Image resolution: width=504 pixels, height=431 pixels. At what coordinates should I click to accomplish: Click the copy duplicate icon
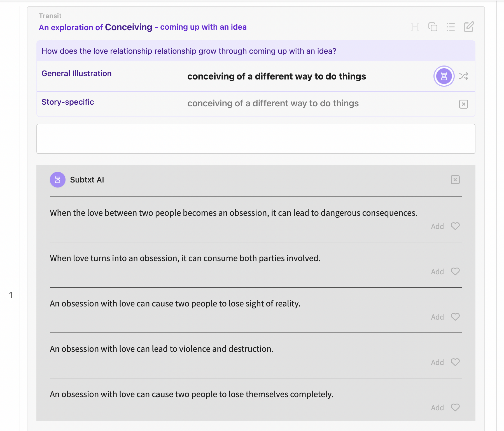click(433, 27)
